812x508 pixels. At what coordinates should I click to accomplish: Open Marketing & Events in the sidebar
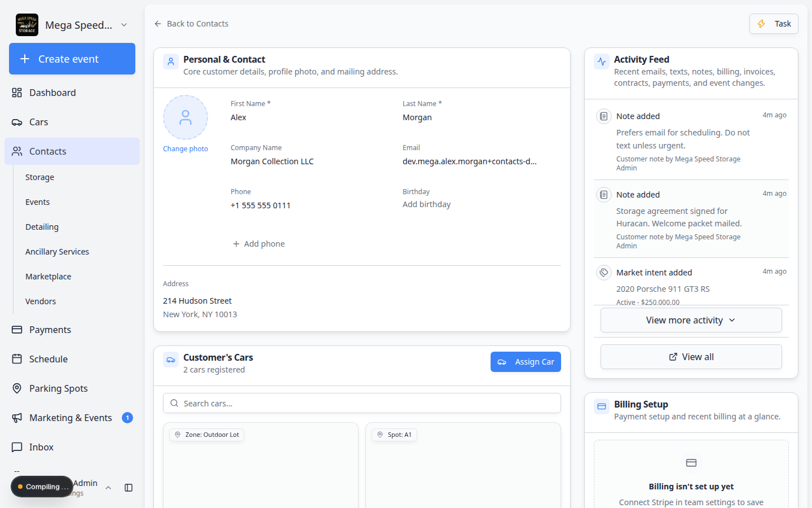tap(72, 418)
